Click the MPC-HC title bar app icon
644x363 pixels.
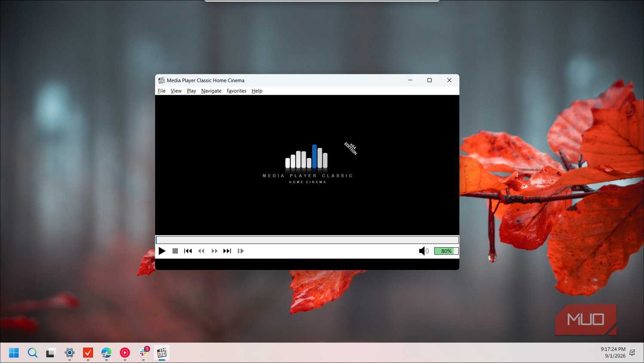(x=162, y=80)
